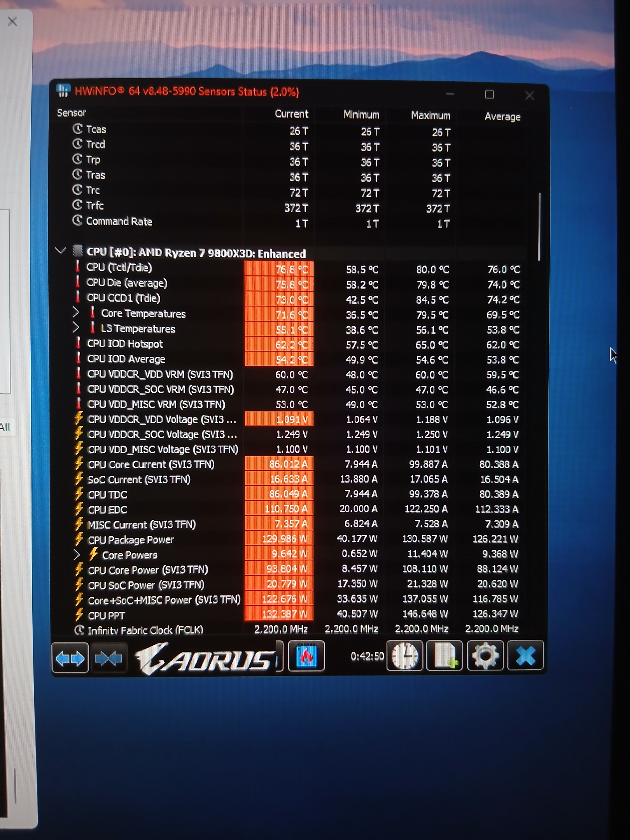
Task: Click the HWiNFO app icon in title bar
Action: (x=63, y=90)
